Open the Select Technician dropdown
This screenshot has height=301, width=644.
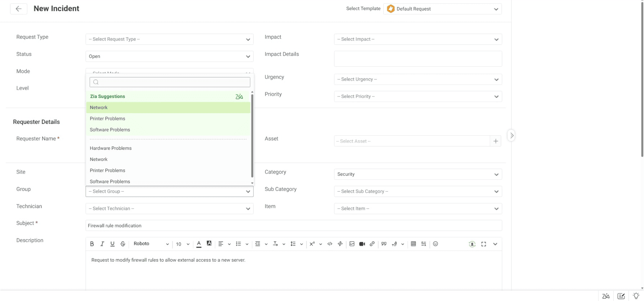point(169,209)
